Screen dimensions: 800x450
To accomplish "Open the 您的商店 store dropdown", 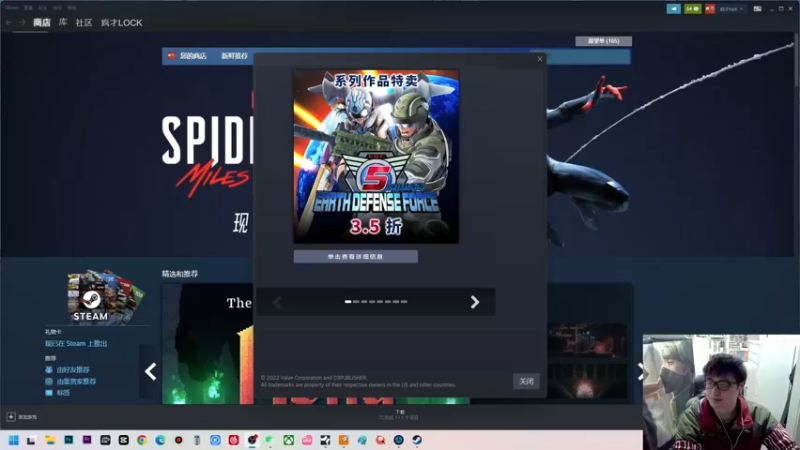I will (x=193, y=56).
